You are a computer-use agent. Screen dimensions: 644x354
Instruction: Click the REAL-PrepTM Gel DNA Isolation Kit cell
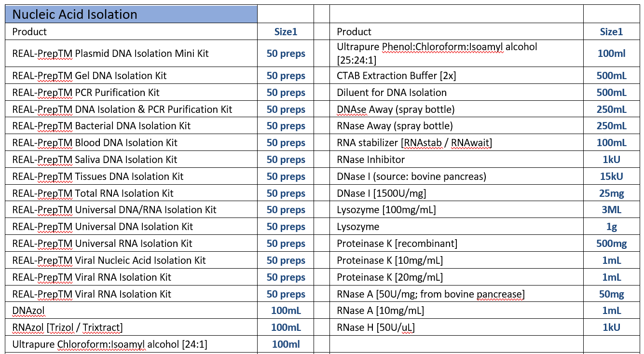tap(89, 76)
